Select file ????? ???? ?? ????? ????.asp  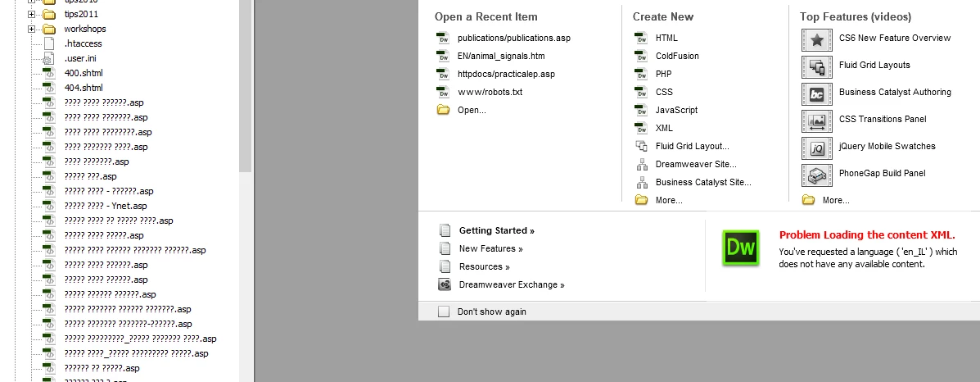[x=119, y=221]
